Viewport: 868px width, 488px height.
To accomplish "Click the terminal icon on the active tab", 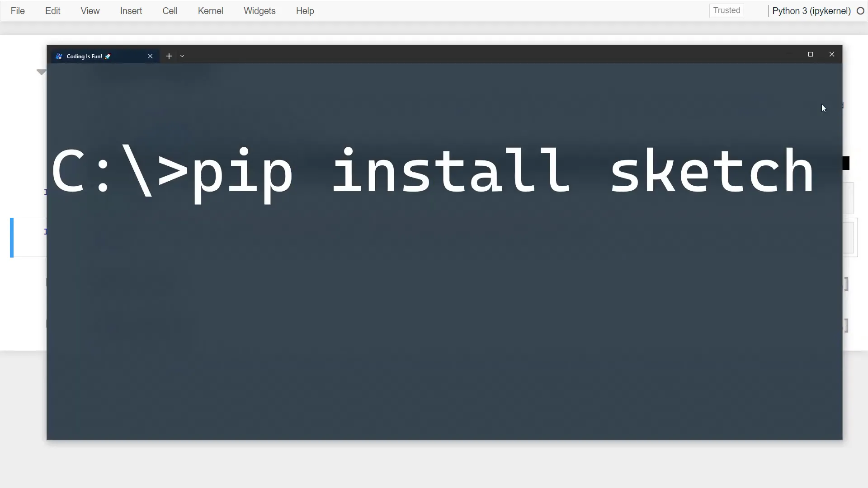I will (x=58, y=56).
